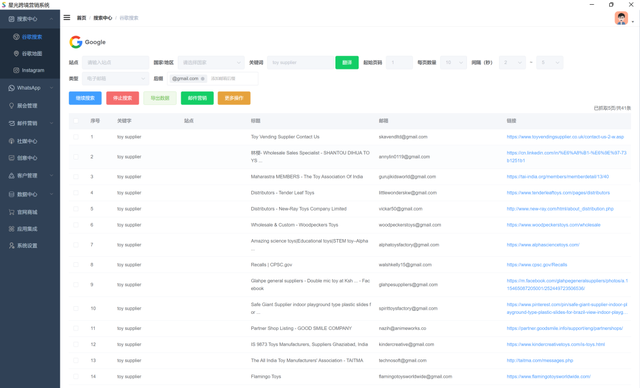Open the user avatar menu
The height and width of the screenshot is (388, 640).
(621, 18)
